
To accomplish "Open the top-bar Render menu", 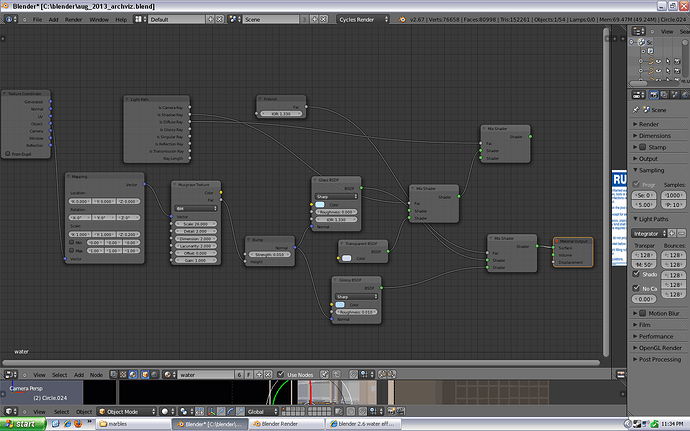I will pyautogui.click(x=73, y=19).
